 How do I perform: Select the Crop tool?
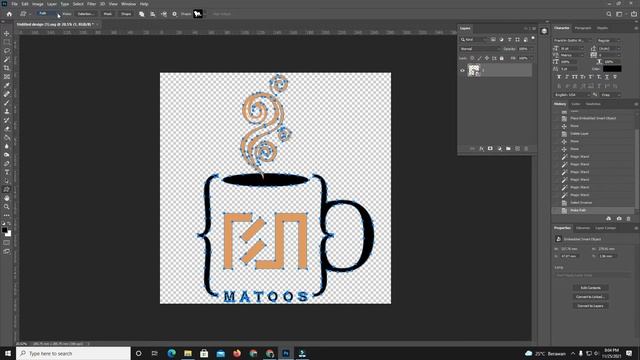coord(7,68)
